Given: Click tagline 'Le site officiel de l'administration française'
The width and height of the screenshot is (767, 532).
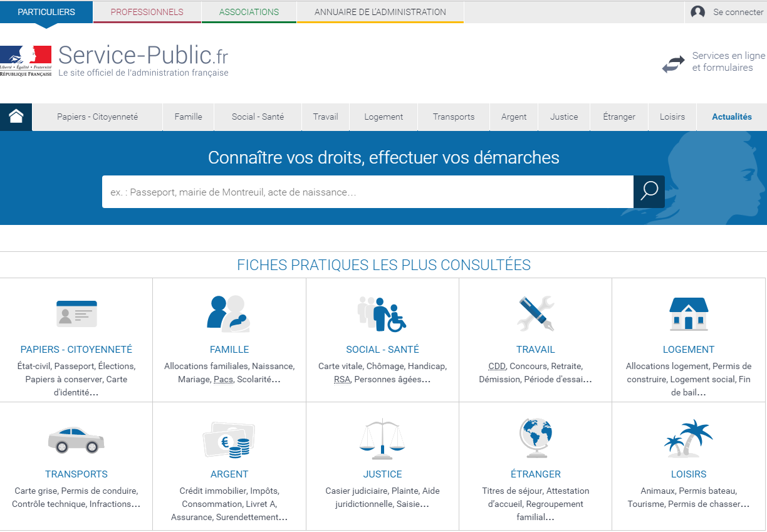Looking at the screenshot, I should click(143, 73).
